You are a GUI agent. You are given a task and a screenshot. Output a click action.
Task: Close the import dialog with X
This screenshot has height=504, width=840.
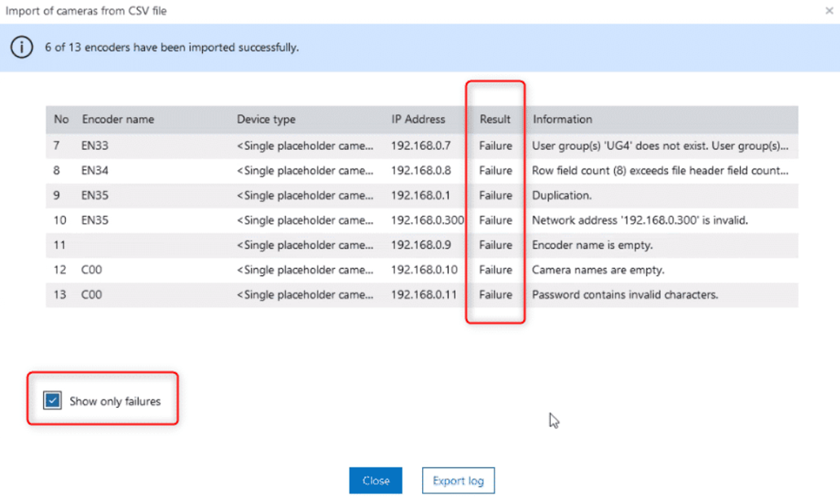[829, 11]
